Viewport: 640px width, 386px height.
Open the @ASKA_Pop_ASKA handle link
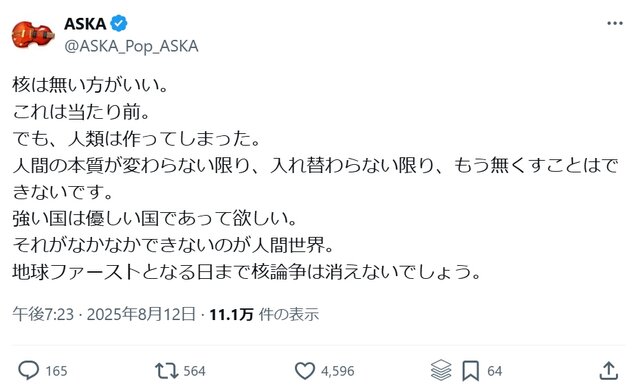coord(131,46)
